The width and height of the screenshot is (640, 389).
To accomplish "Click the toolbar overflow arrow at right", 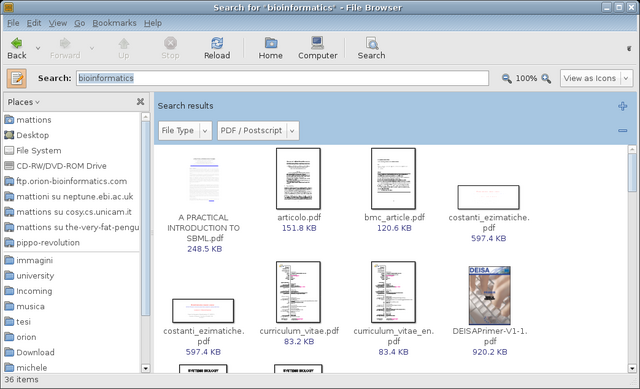I will tap(629, 49).
